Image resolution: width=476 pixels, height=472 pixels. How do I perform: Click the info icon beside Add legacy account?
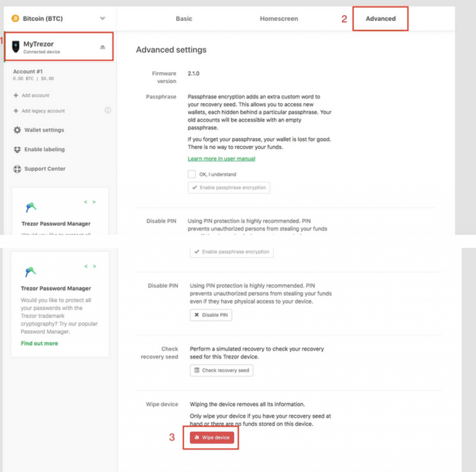[x=108, y=110]
